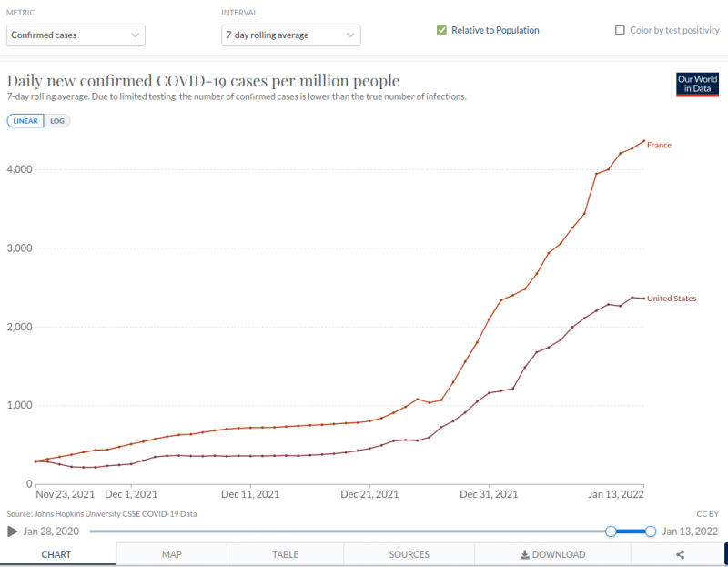Click the CC BY license link

[x=707, y=513]
